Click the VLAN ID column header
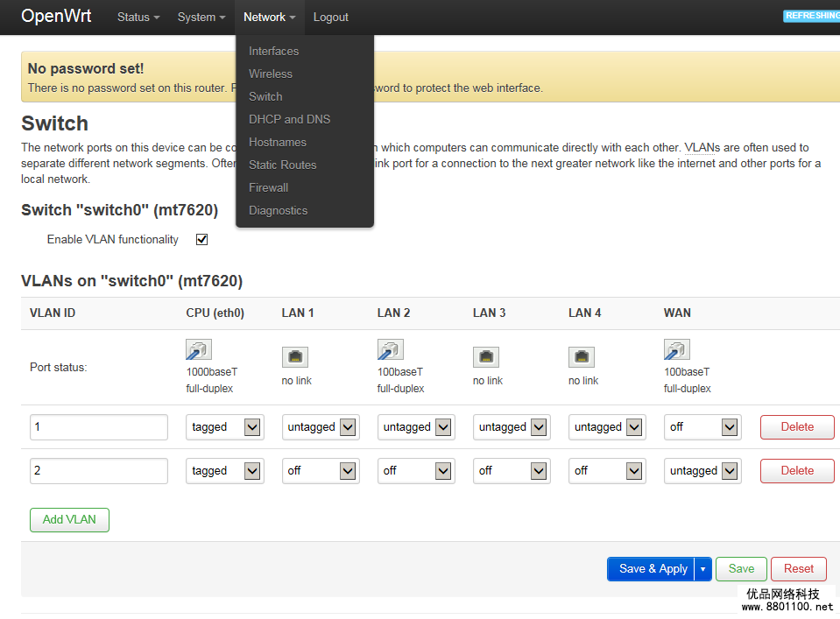The image size is (840, 619). tap(53, 313)
